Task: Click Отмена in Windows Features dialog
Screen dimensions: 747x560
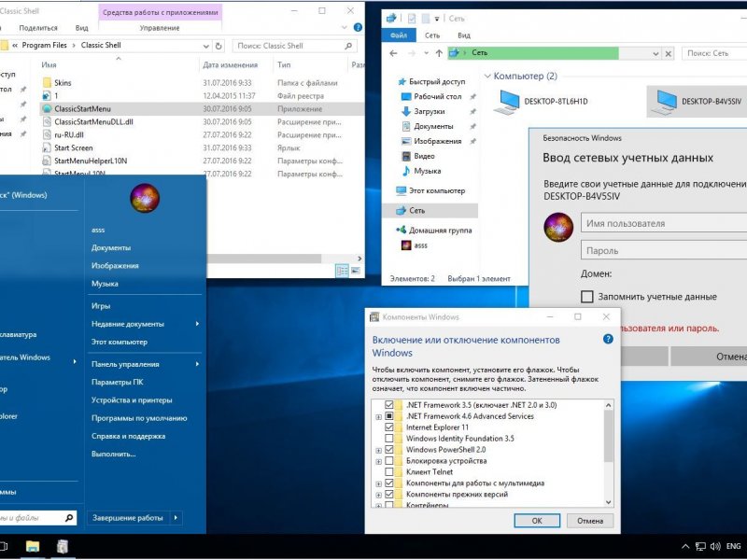Action: tap(590, 521)
